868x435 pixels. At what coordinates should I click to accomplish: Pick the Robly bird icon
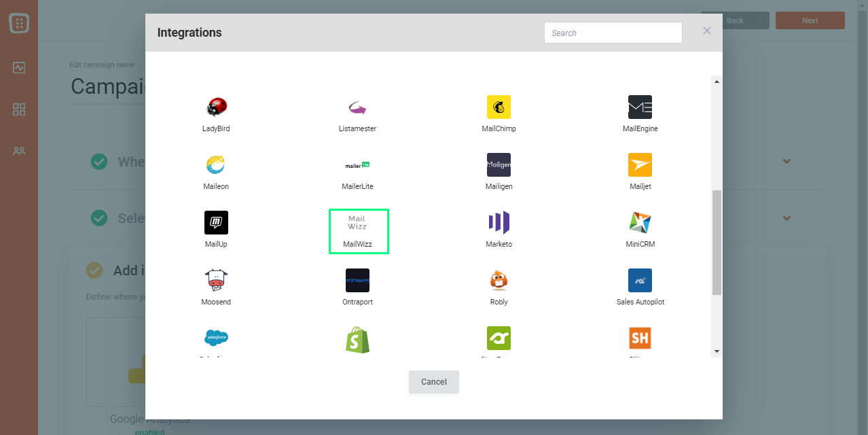[499, 280]
